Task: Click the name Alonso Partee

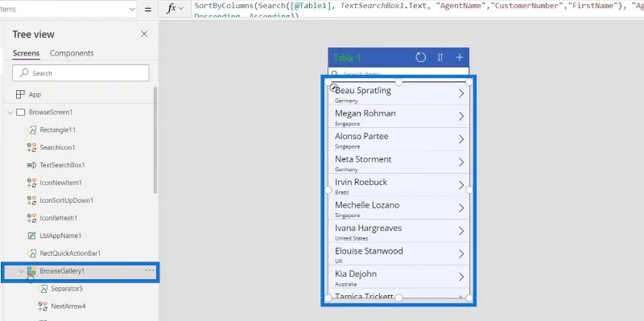Action: click(361, 136)
